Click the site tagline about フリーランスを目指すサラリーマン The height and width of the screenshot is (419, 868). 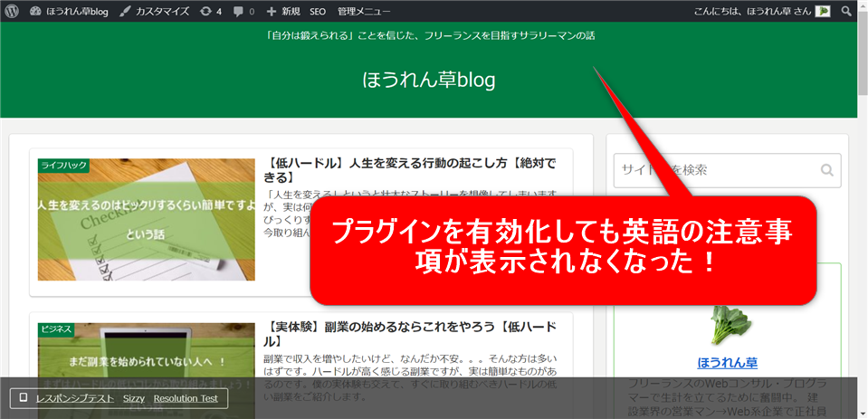click(431, 36)
